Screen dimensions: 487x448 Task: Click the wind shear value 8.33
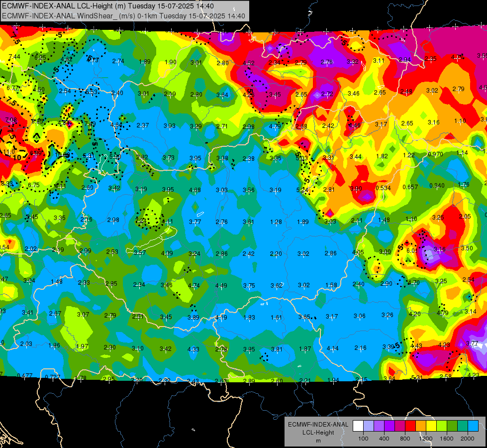(7, 184)
